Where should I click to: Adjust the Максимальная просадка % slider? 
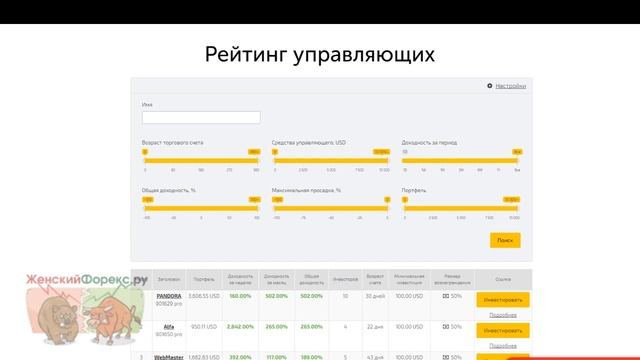(331, 208)
